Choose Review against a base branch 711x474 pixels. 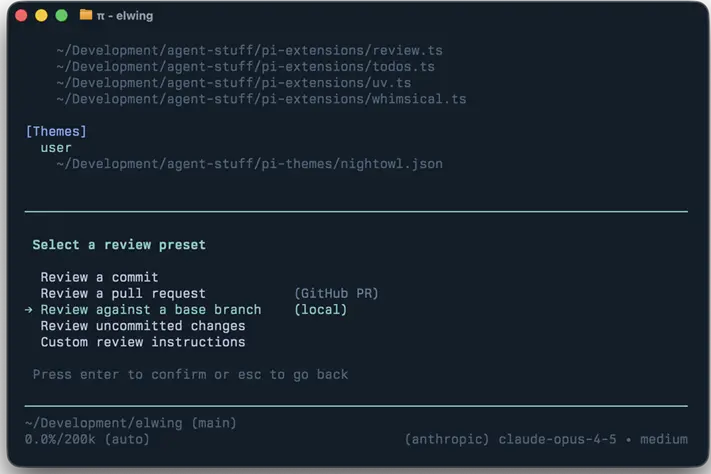coord(150,310)
